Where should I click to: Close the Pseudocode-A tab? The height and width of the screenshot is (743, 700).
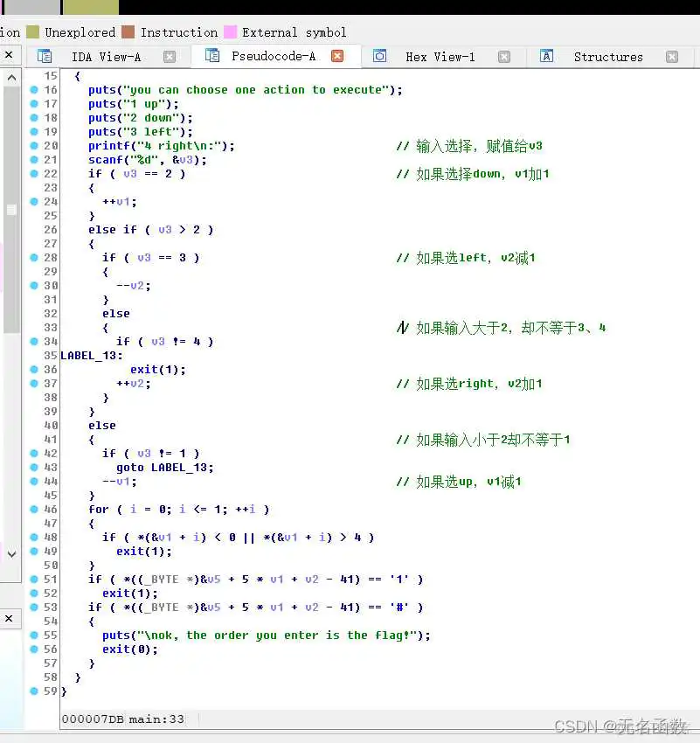coord(337,56)
